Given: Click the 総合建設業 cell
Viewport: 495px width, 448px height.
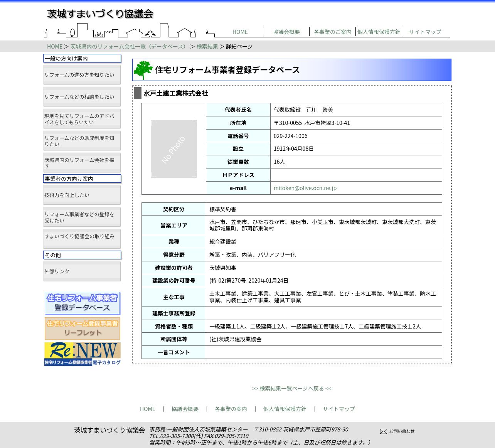Looking at the screenshot, I should (x=324, y=242).
